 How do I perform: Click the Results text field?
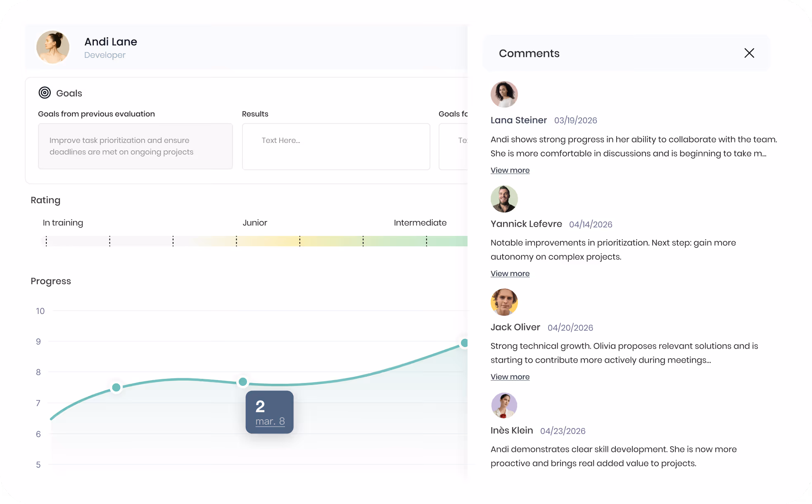(336, 146)
